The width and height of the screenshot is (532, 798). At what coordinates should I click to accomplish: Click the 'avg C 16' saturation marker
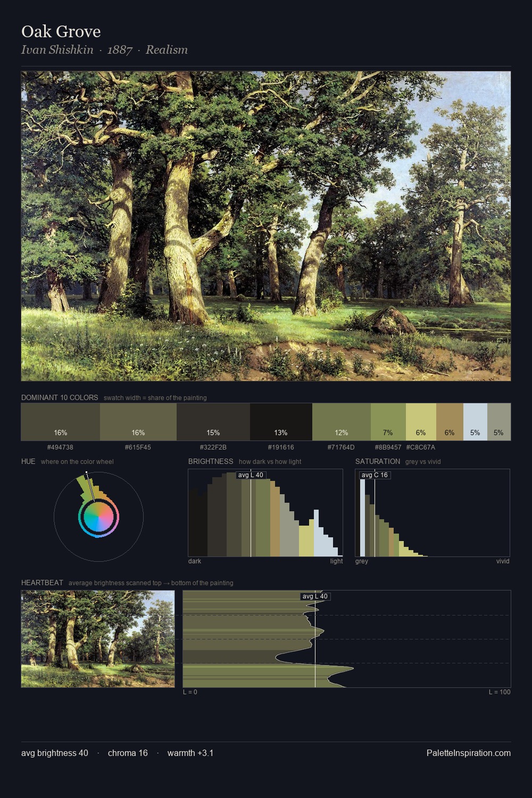point(375,475)
